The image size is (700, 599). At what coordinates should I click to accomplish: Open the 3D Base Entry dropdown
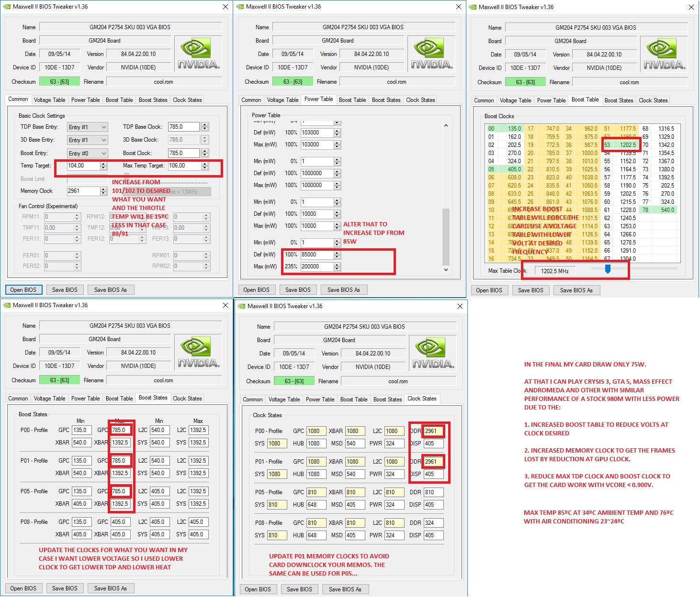[x=87, y=140]
